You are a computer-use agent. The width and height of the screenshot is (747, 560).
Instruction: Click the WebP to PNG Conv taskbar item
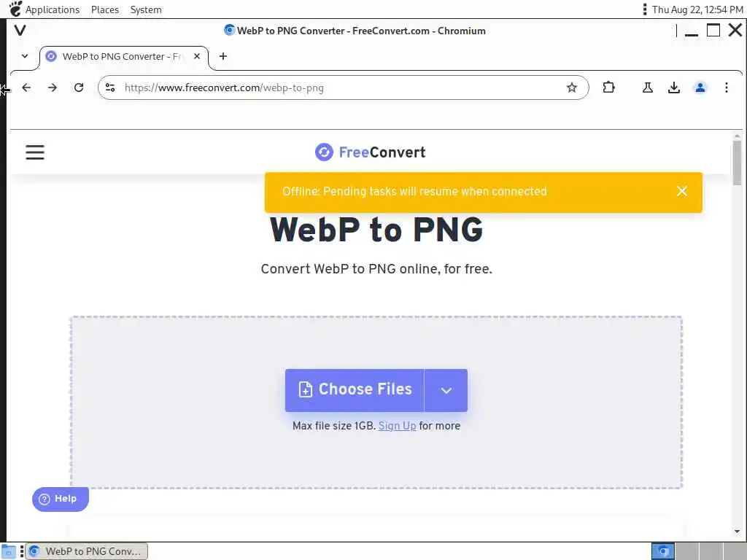click(86, 551)
